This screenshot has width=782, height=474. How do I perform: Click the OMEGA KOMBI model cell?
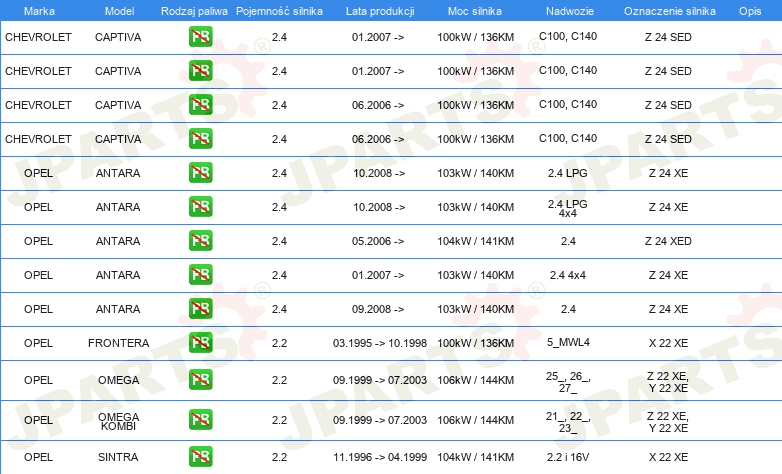click(119, 422)
